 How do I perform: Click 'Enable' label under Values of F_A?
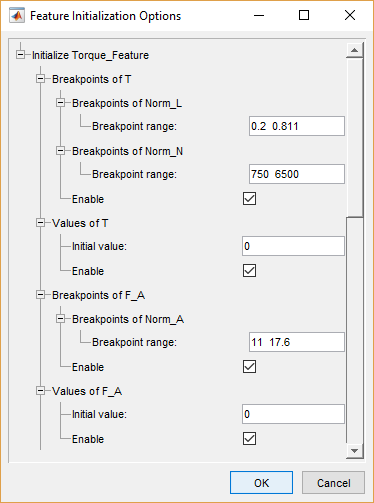[88, 439]
